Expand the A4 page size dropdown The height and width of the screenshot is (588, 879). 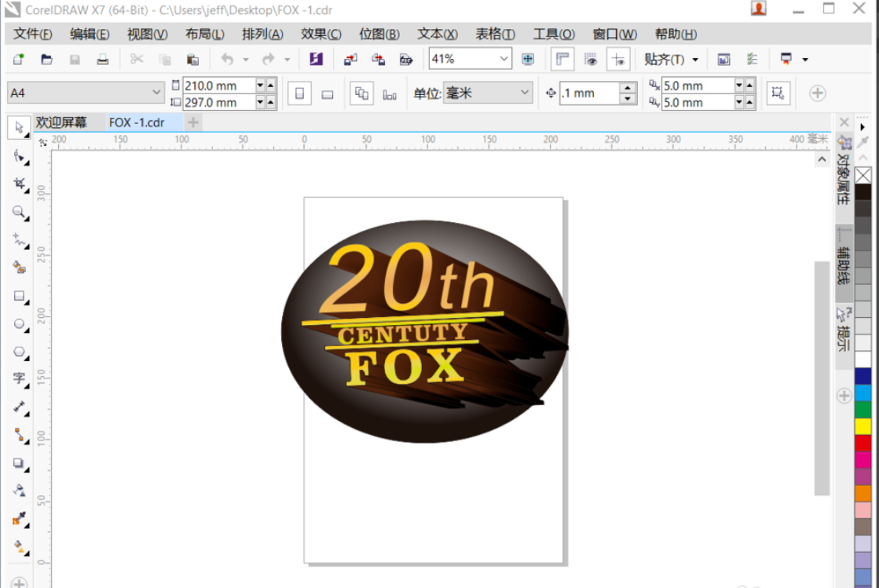(156, 93)
